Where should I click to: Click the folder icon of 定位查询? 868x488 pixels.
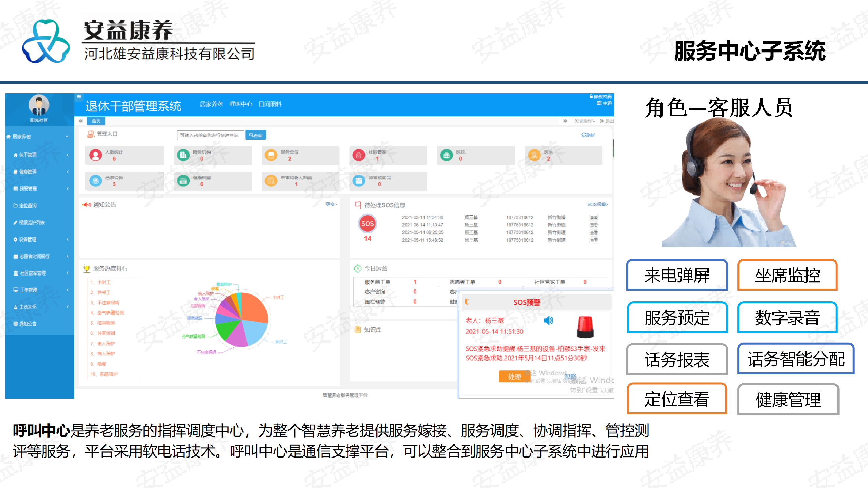15,205
